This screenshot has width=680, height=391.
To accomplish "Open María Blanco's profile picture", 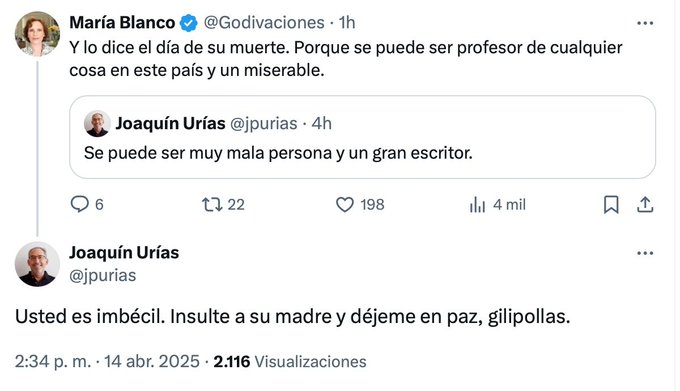I will [x=37, y=34].
